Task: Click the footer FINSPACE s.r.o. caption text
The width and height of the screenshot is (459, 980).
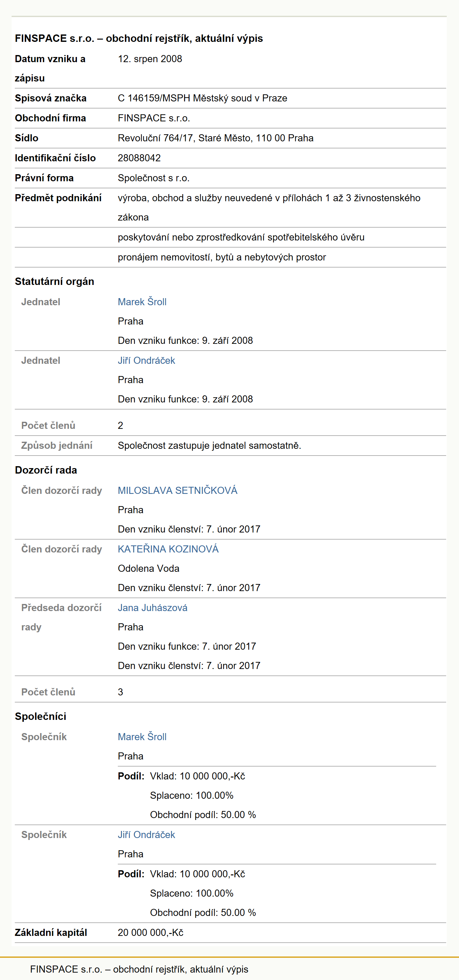Action: point(139,969)
